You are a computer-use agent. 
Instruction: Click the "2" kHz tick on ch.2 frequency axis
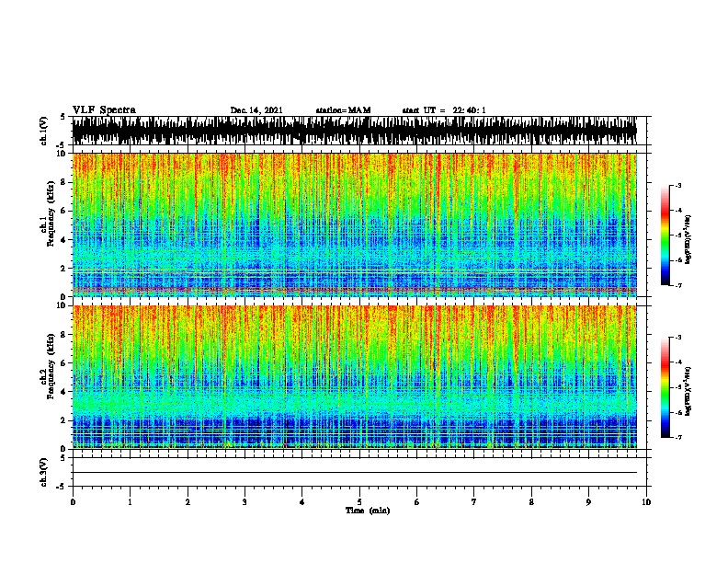coord(64,420)
